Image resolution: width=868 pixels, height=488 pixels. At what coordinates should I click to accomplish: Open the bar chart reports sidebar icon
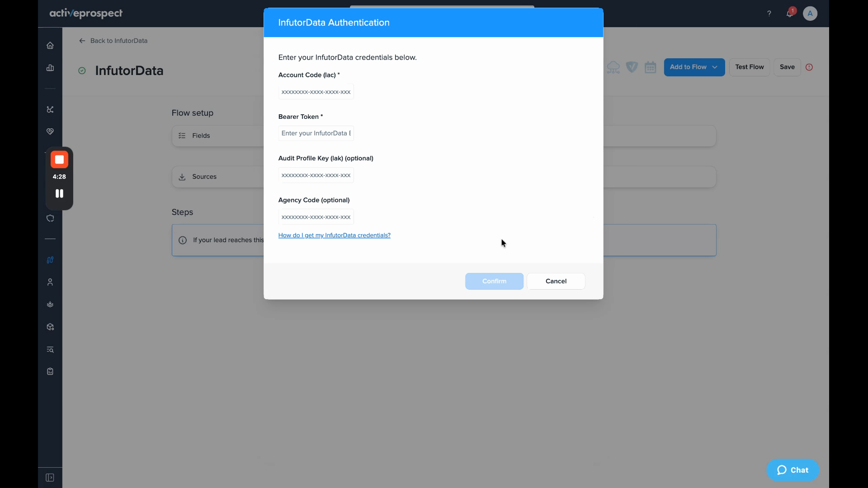tap(50, 68)
